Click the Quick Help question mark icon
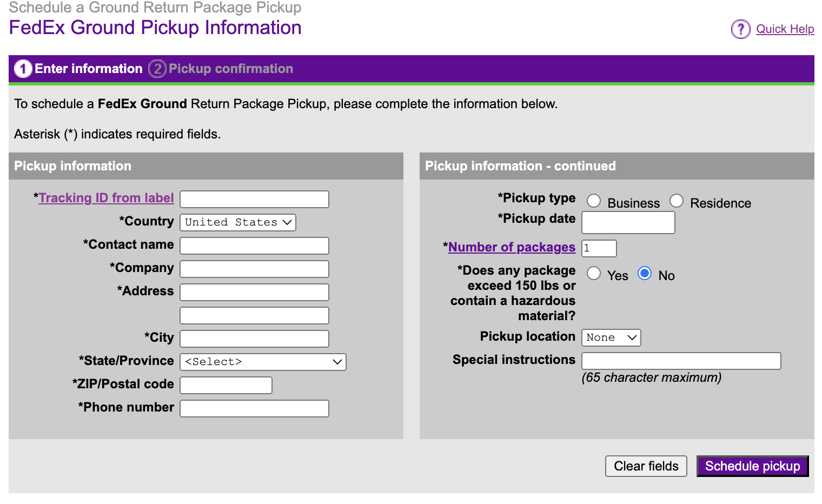822x504 pixels. [x=740, y=29]
